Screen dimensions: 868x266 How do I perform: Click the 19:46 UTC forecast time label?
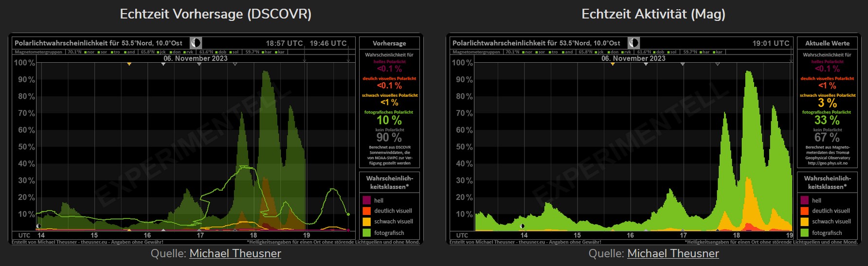(x=328, y=43)
